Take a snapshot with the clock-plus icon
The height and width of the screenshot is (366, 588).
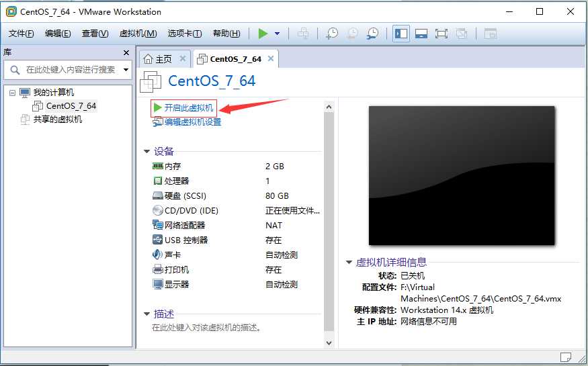coord(332,34)
